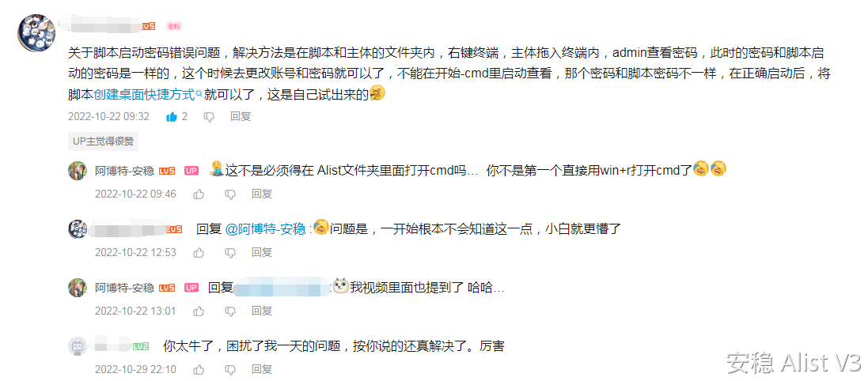Image resolution: width=868 pixels, height=381 pixels.
Task: Reply to the 2022-10-22 09:46 comment
Action: click(x=262, y=194)
